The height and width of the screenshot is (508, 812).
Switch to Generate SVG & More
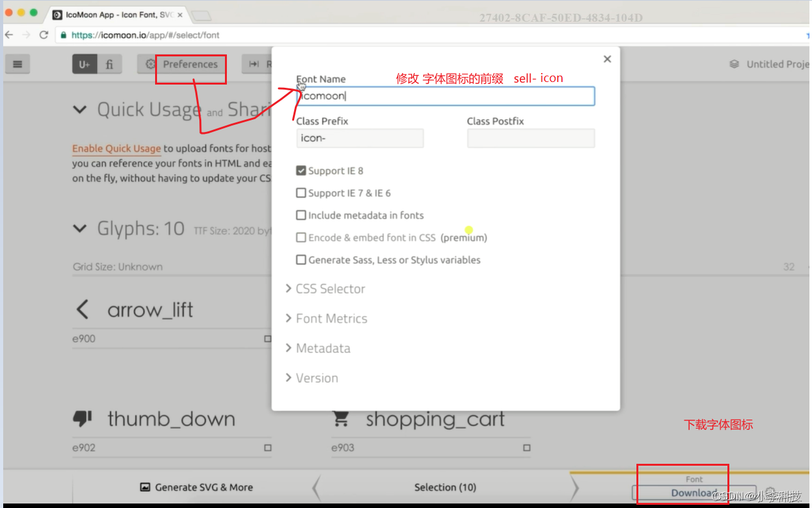tap(196, 488)
